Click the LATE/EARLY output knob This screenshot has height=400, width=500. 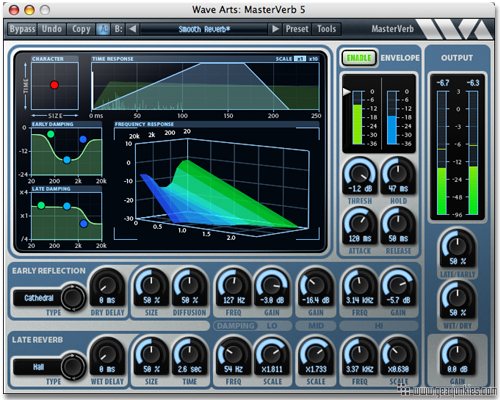click(457, 248)
